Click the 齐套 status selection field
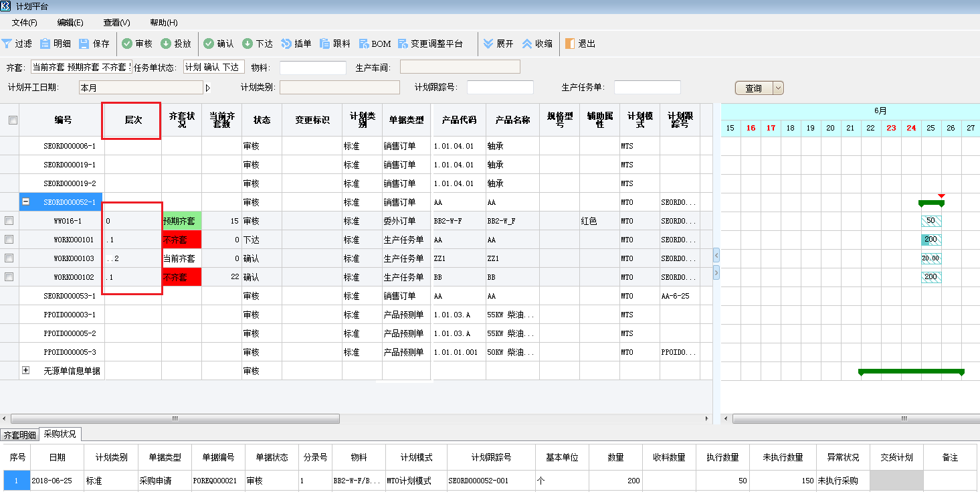Image resolution: width=980 pixels, height=494 pixels. click(80, 67)
